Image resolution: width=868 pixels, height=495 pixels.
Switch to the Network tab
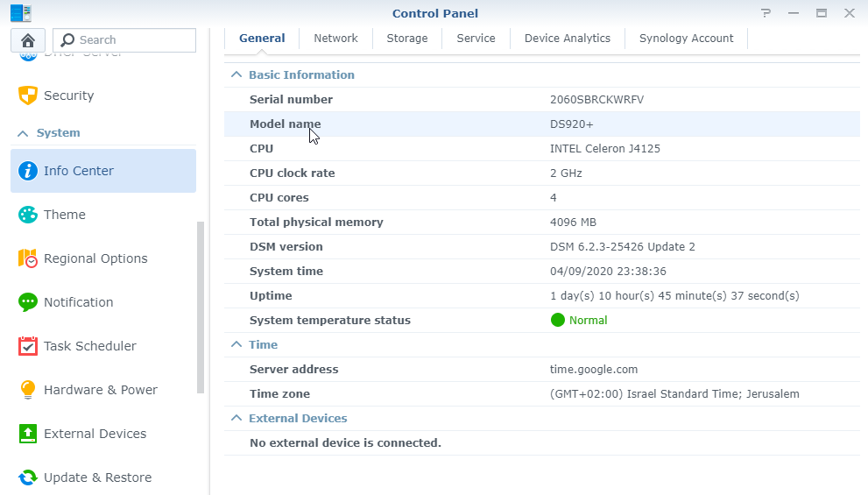point(335,39)
